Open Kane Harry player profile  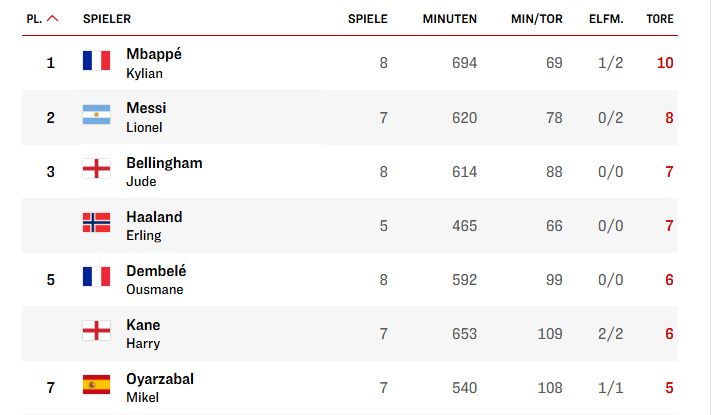pos(143,334)
